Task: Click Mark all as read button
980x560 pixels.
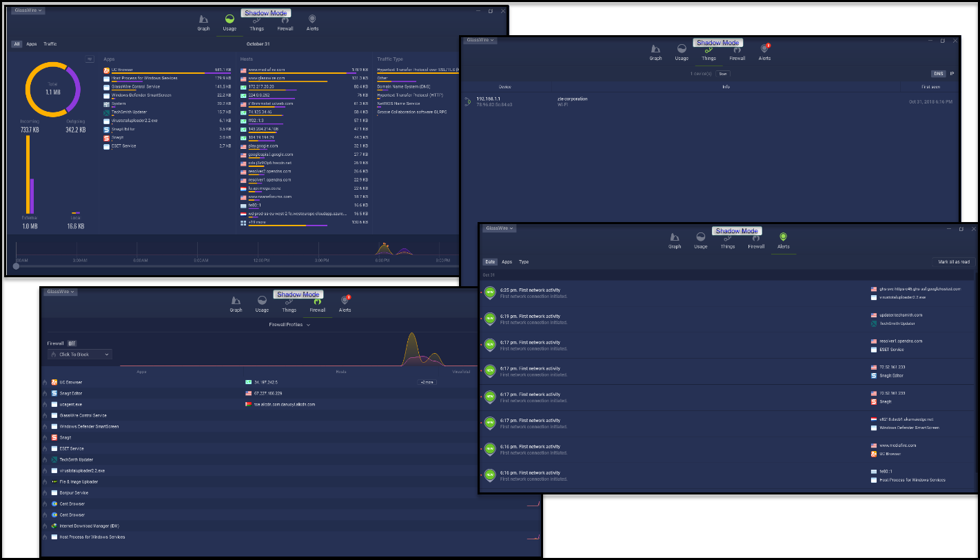Action: click(x=954, y=262)
